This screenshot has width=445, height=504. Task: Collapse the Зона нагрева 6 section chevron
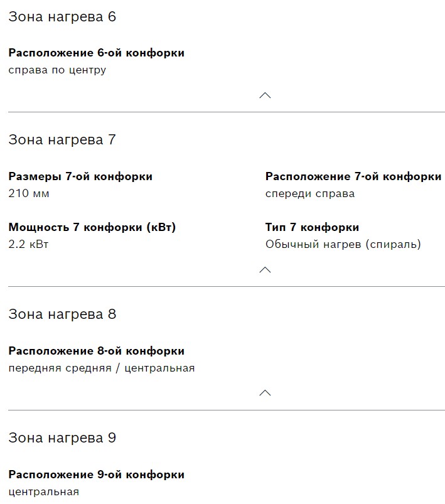[265, 95]
